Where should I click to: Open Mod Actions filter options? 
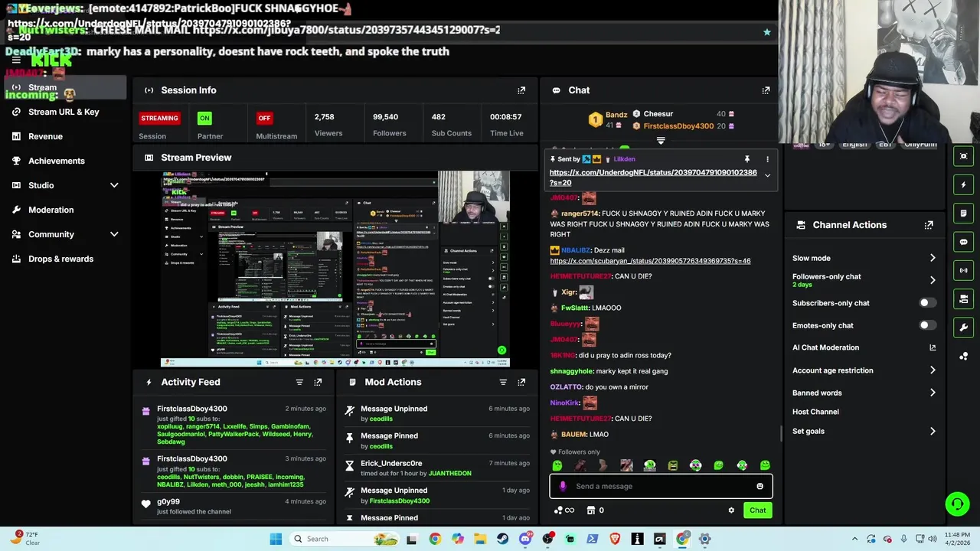503,382
